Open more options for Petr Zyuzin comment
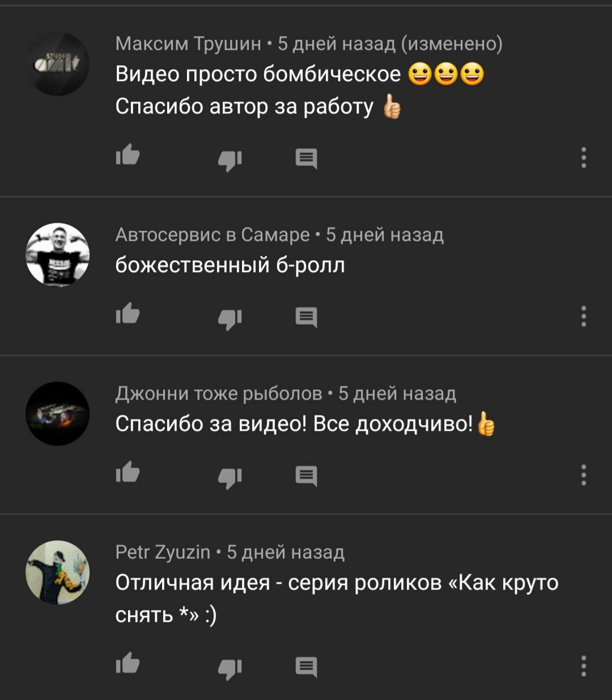Image resolution: width=612 pixels, height=700 pixels. coord(584,665)
